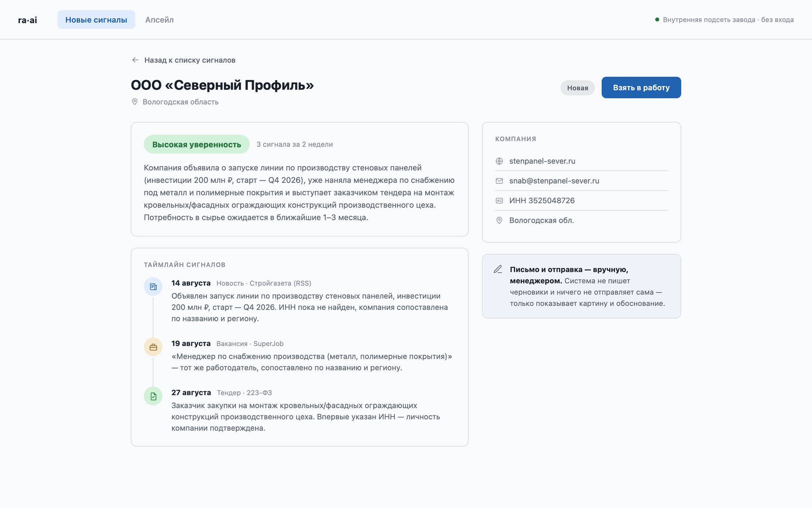Click the Взять в работу button
The image size is (812, 508).
click(x=641, y=88)
